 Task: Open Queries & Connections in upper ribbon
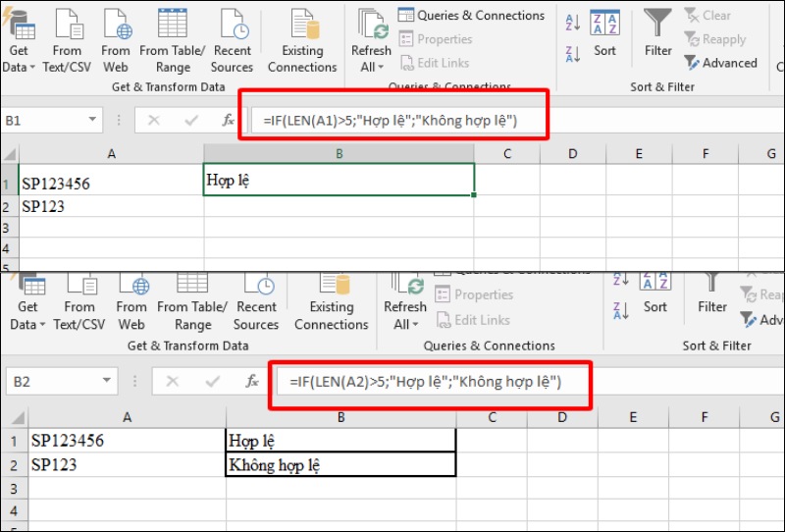pyautogui.click(x=471, y=16)
